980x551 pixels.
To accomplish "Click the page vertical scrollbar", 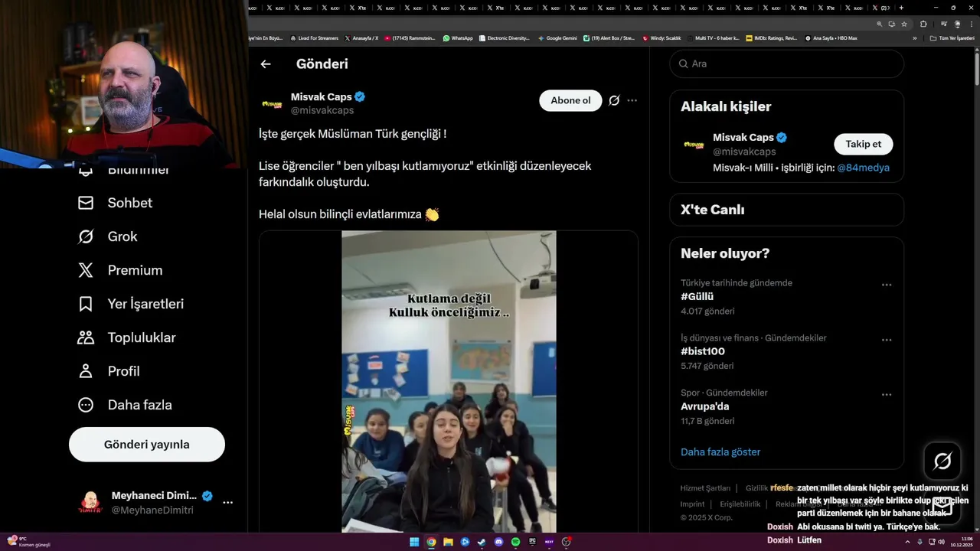I will point(976,69).
